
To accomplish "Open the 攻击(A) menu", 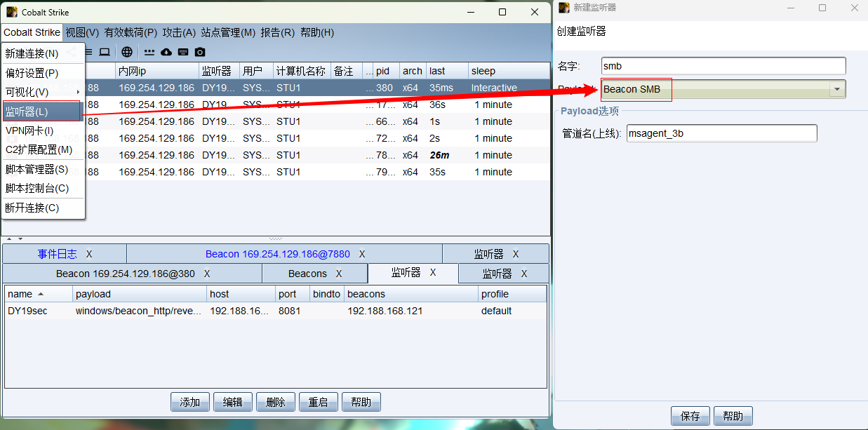I will [x=179, y=32].
